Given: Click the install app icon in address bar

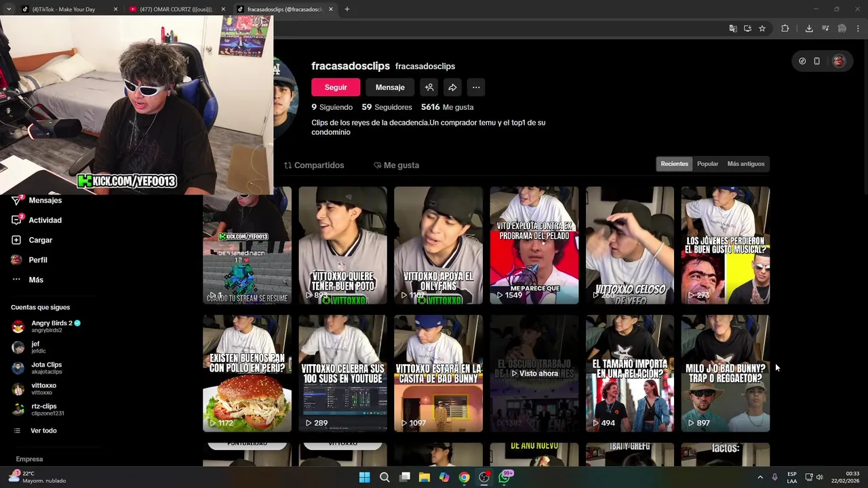Looking at the screenshot, I should (x=747, y=28).
